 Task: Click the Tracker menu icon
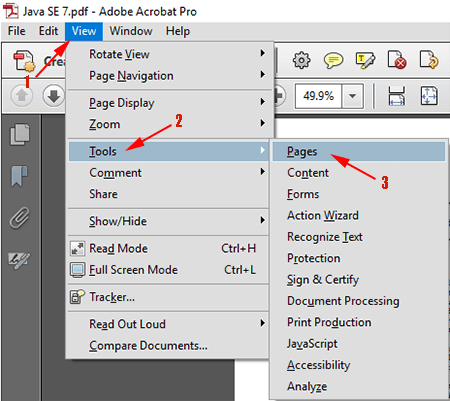pyautogui.click(x=77, y=297)
